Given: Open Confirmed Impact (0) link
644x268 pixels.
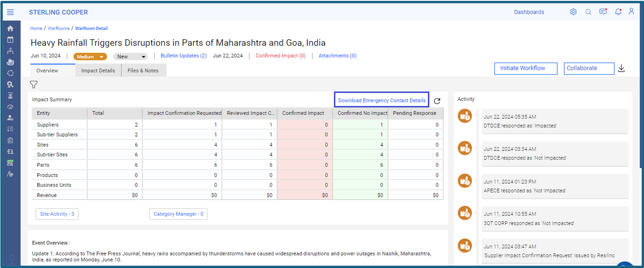Looking at the screenshot, I should coord(281,56).
